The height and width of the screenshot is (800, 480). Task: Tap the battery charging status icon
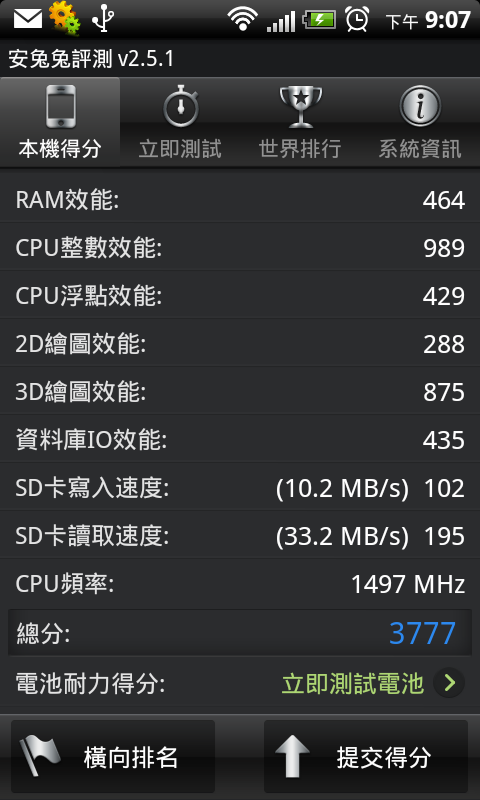tap(319, 20)
